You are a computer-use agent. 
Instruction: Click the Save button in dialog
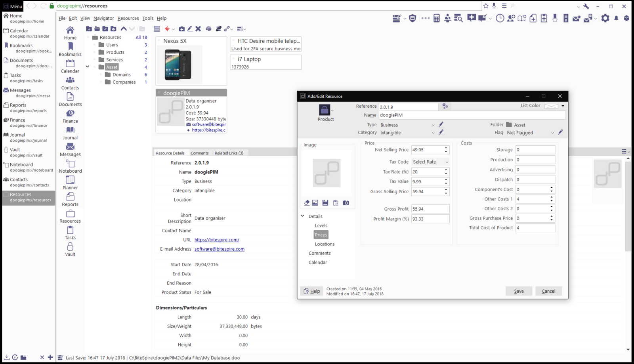coord(519,291)
